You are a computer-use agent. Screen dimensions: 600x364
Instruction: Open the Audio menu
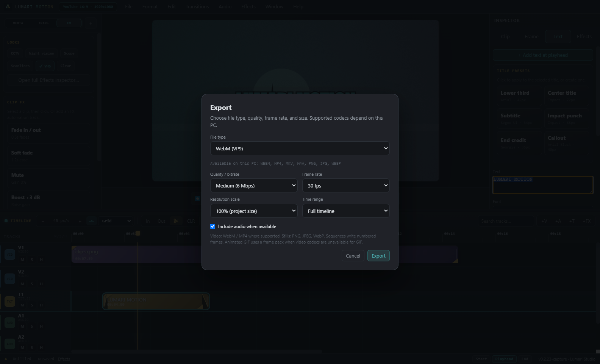tap(225, 7)
